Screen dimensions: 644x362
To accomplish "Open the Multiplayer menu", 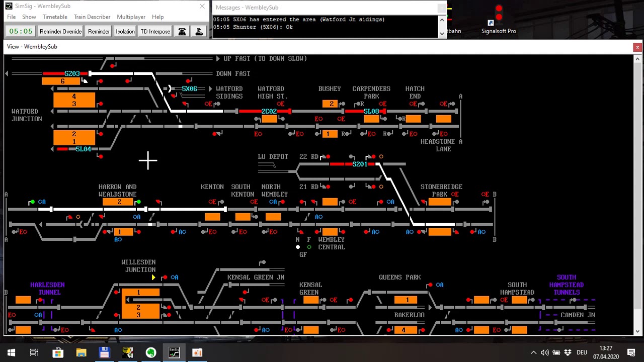I will (x=131, y=17).
